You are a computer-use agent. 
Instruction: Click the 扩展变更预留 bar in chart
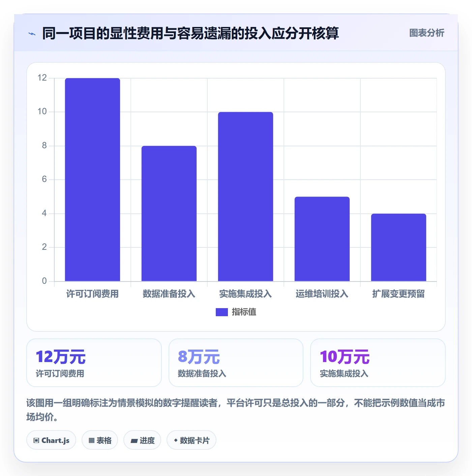399,247
